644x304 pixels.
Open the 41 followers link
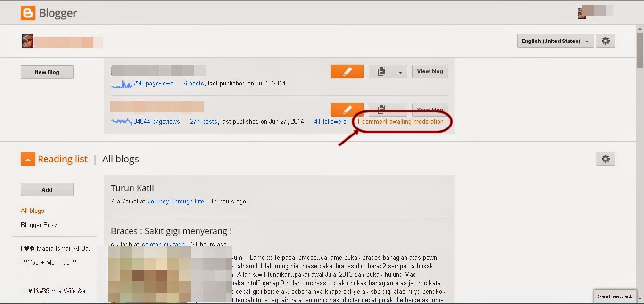point(330,122)
